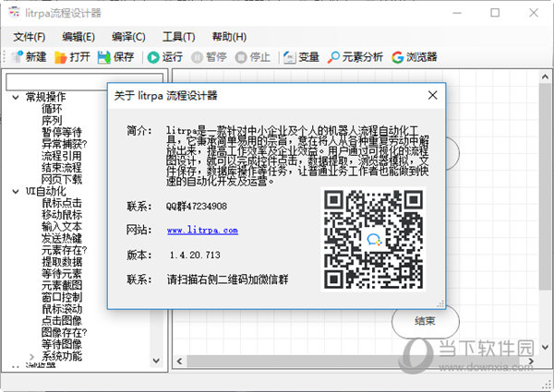Open the 编辑(E) menu

coord(78,37)
